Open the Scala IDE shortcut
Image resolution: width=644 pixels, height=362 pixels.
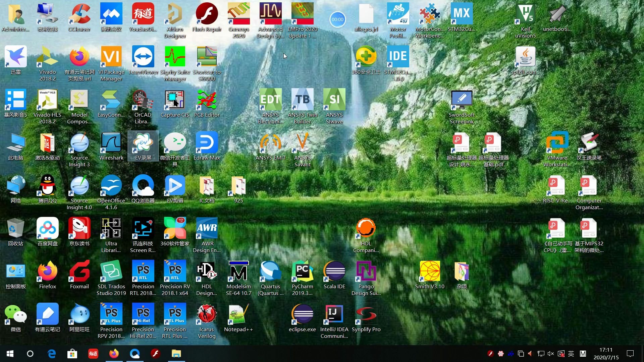pos(334,275)
